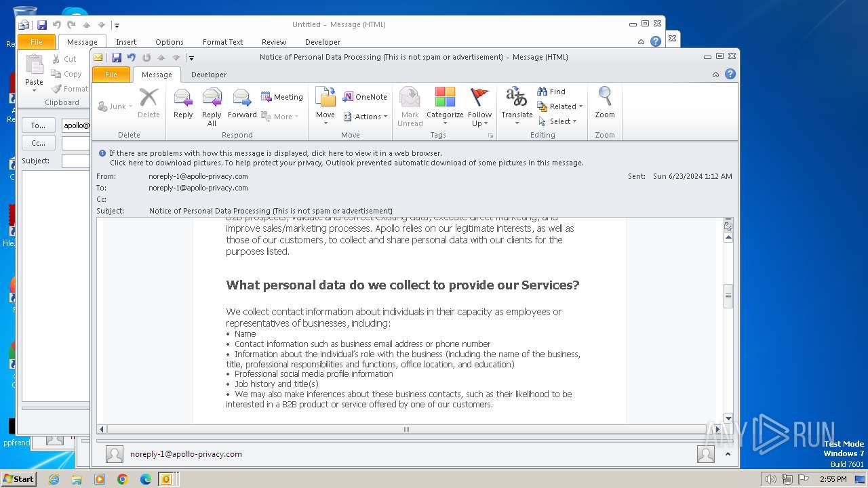The image size is (868, 488).
Task: Open the Tags group dialog launcher
Action: tap(490, 136)
